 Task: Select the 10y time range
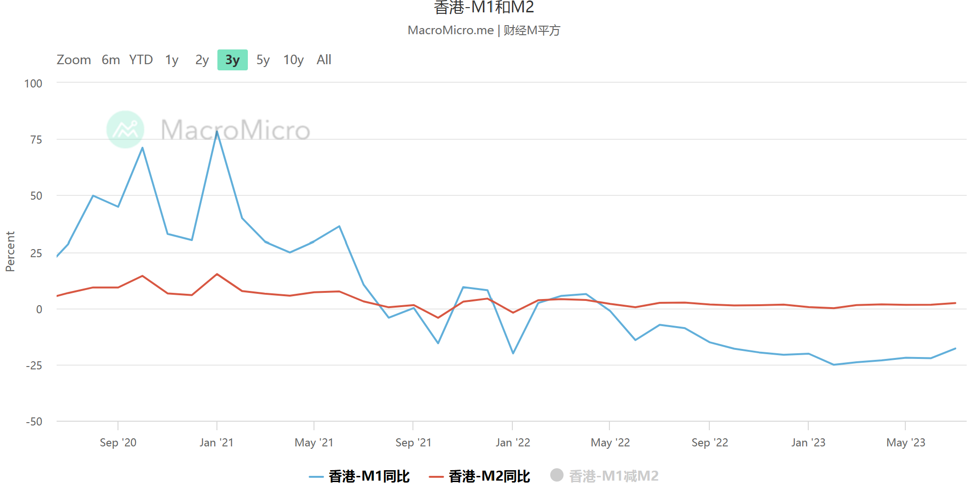coord(293,60)
